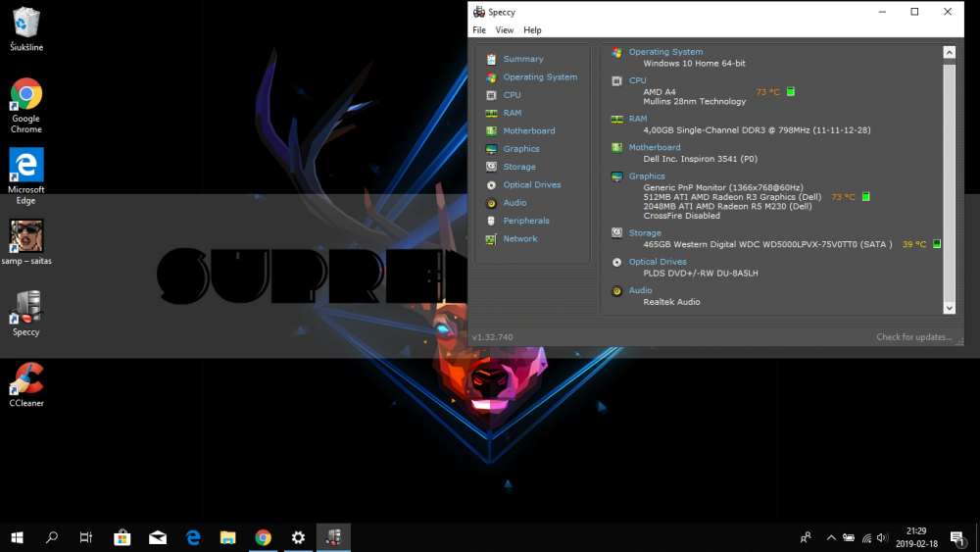Click Check for updates link

click(x=913, y=337)
